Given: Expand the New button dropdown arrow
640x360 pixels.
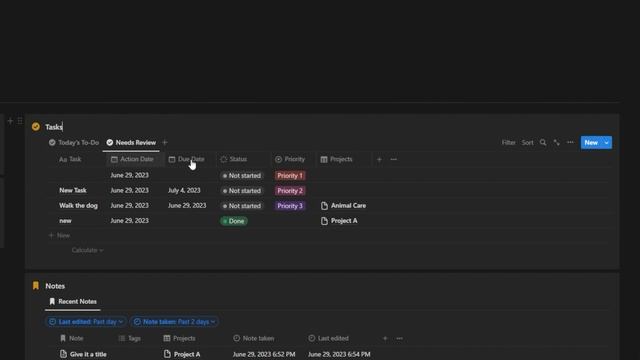Looking at the screenshot, I should point(607,142).
